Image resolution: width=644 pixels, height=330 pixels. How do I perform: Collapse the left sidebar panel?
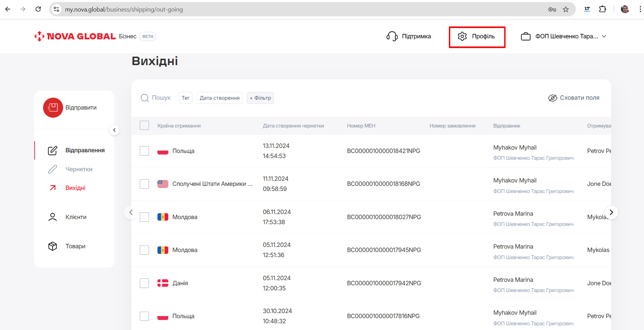(x=114, y=130)
